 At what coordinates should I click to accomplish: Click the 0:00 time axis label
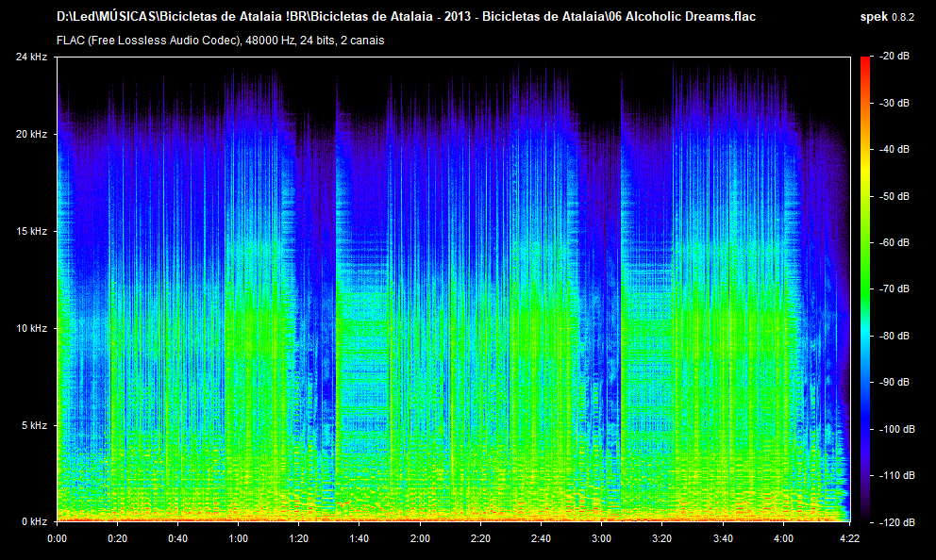point(58,538)
